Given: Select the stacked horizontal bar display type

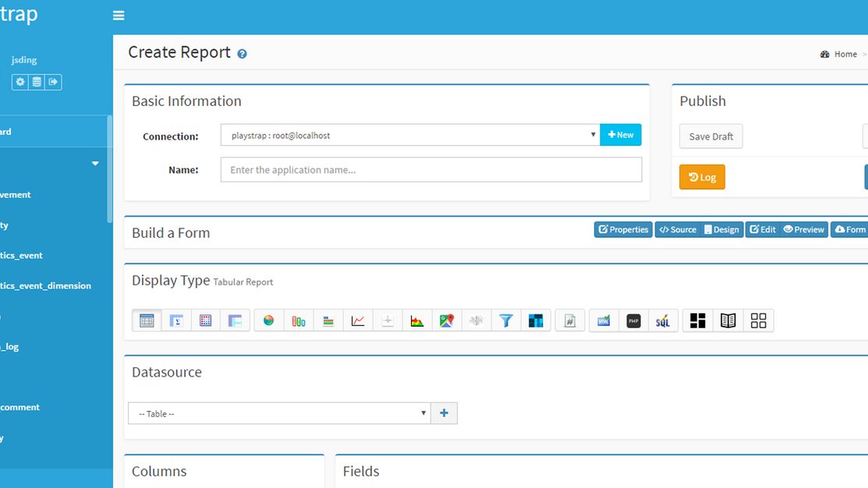Looking at the screenshot, I should coord(328,321).
